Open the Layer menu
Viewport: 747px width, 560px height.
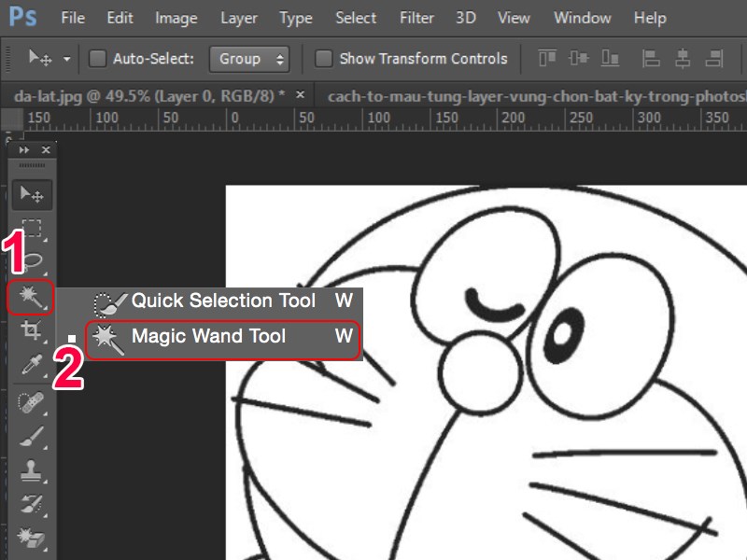[239, 18]
